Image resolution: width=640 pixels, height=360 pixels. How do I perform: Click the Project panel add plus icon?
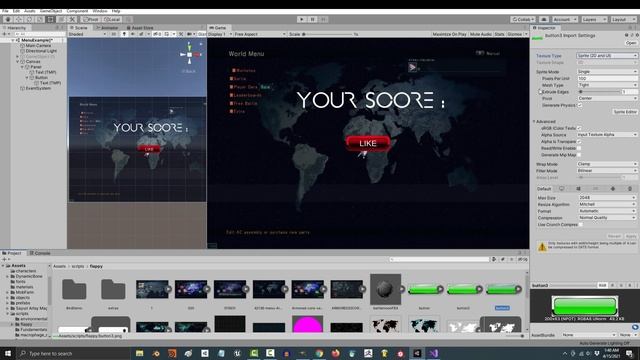point(4,259)
